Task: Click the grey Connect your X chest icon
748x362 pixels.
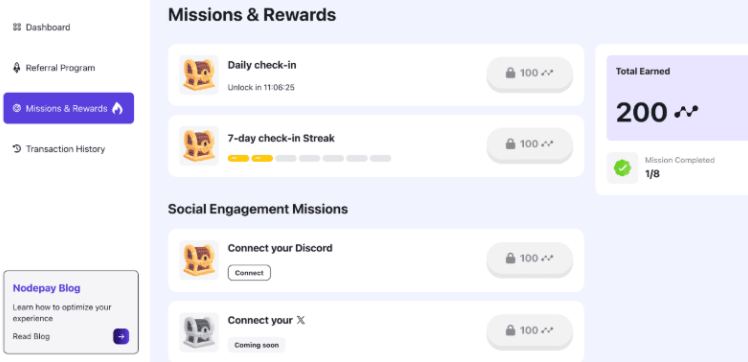Action: [x=199, y=332]
